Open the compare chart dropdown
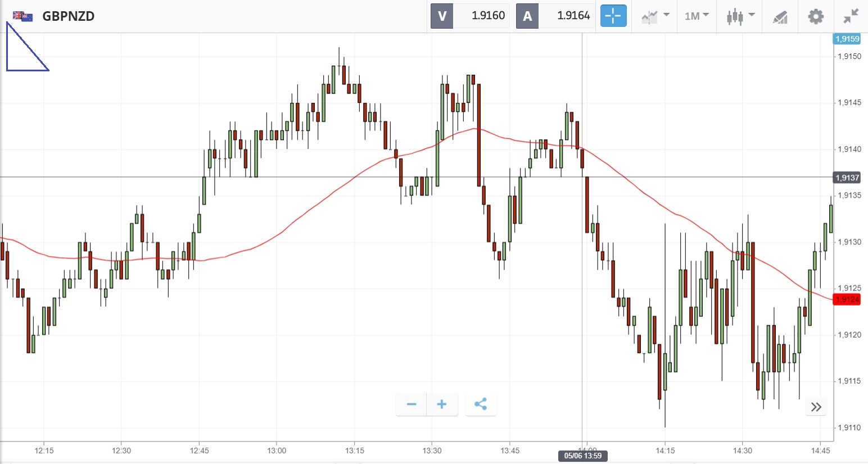The image size is (868, 464). 655,16
